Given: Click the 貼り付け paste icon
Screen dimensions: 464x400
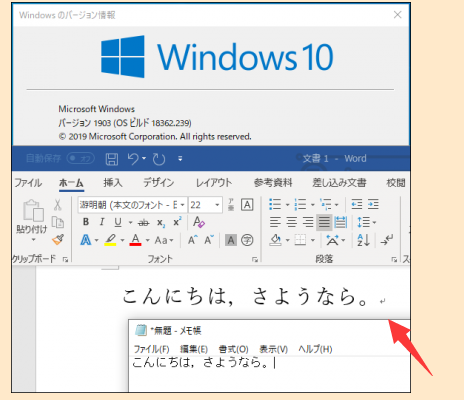Looking at the screenshot, I should pos(33,211).
